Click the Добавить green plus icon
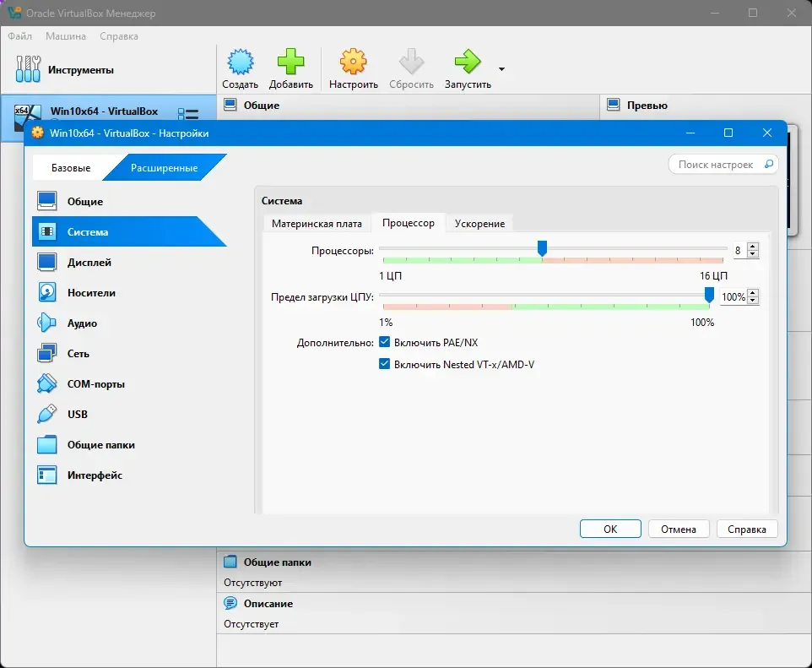The image size is (812, 668). pyautogui.click(x=290, y=62)
